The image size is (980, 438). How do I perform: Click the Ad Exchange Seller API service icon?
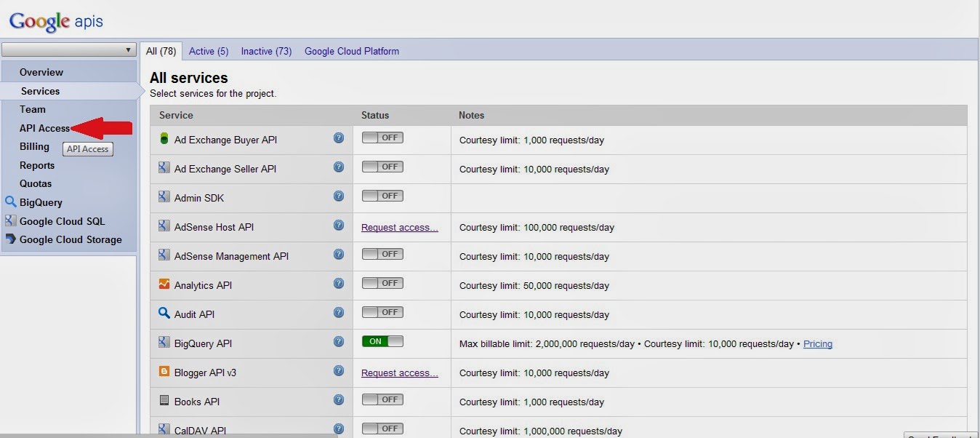click(x=164, y=167)
